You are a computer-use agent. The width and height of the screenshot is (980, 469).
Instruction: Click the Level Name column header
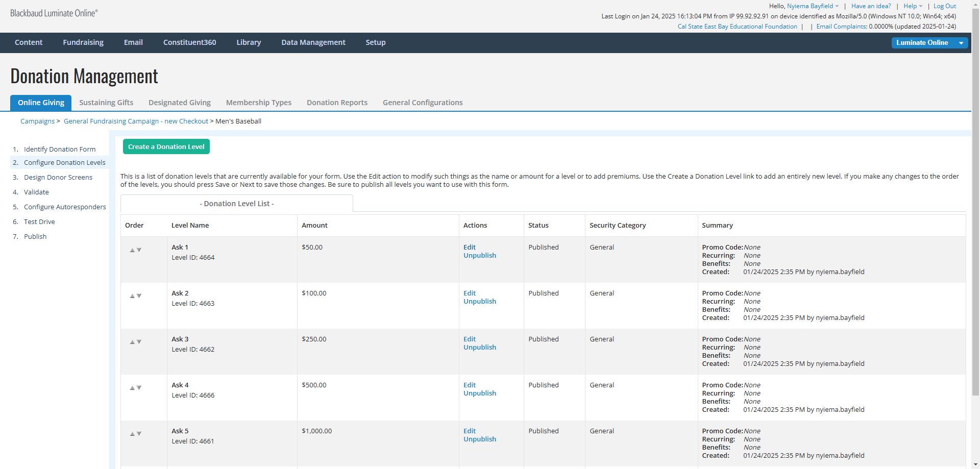pos(190,225)
